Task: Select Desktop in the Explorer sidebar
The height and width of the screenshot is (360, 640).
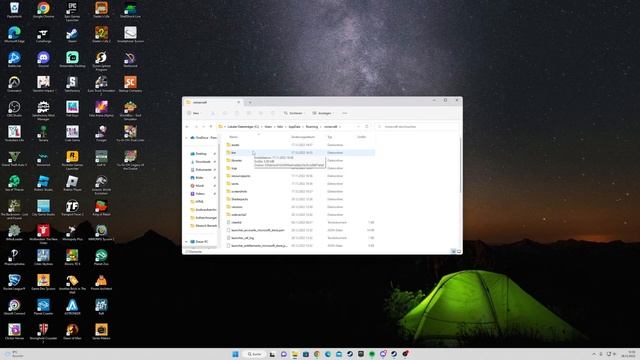Action: (x=201, y=154)
